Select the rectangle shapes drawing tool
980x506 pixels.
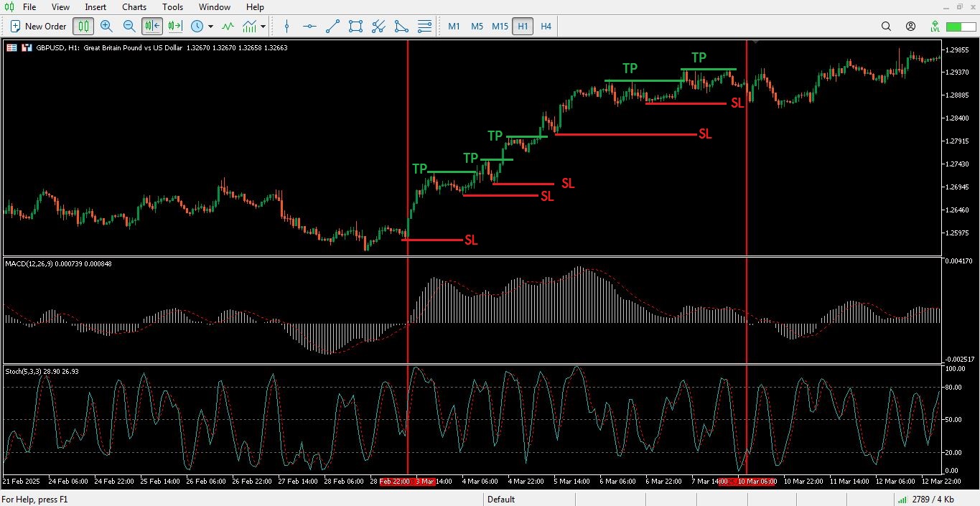[x=355, y=27]
